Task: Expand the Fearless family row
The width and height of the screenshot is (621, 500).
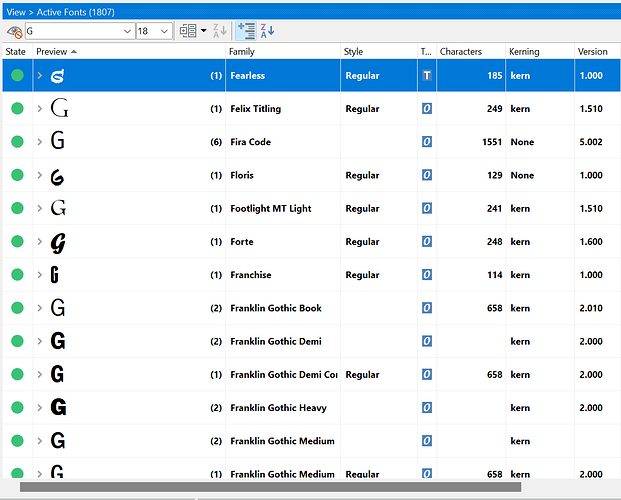Action: tap(40, 75)
